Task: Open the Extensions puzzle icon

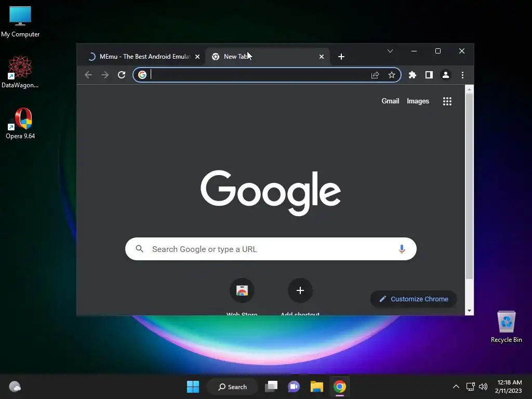Action: pyautogui.click(x=412, y=75)
